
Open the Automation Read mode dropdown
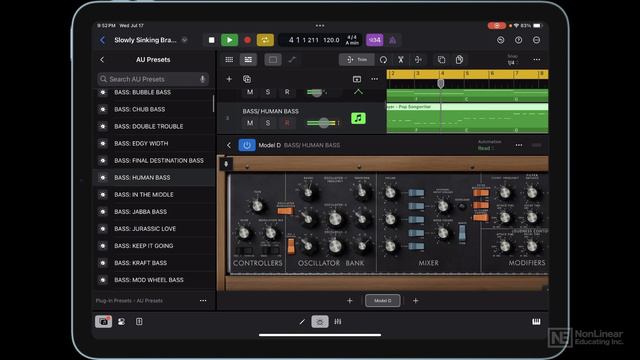pyautogui.click(x=489, y=145)
